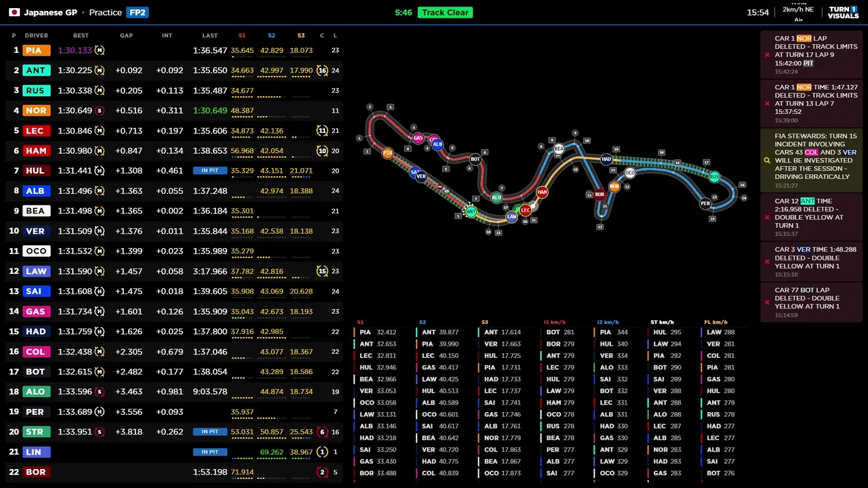Click tyre age badge 16 in ANT's row
The image size is (868, 488).
pyautogui.click(x=322, y=70)
